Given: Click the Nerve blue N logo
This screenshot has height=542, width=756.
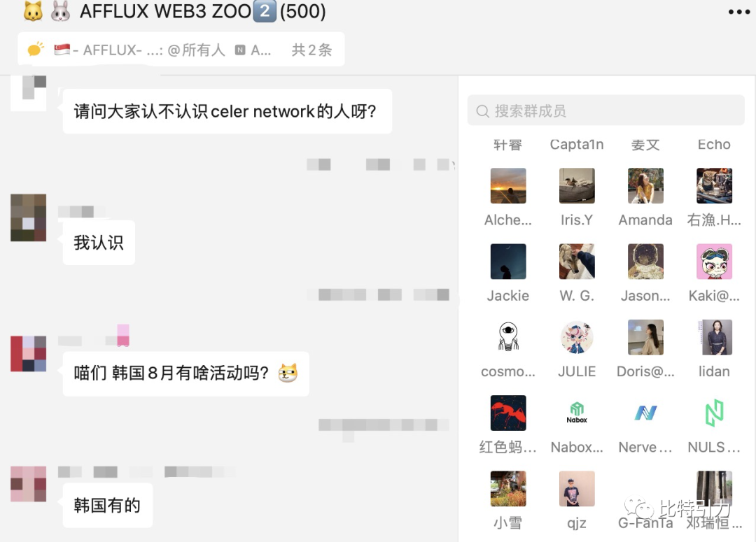Looking at the screenshot, I should coord(645,413).
